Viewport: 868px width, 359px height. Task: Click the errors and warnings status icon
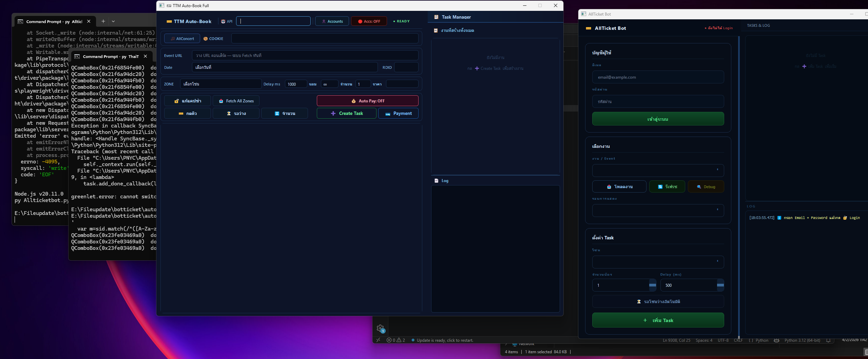396,340
